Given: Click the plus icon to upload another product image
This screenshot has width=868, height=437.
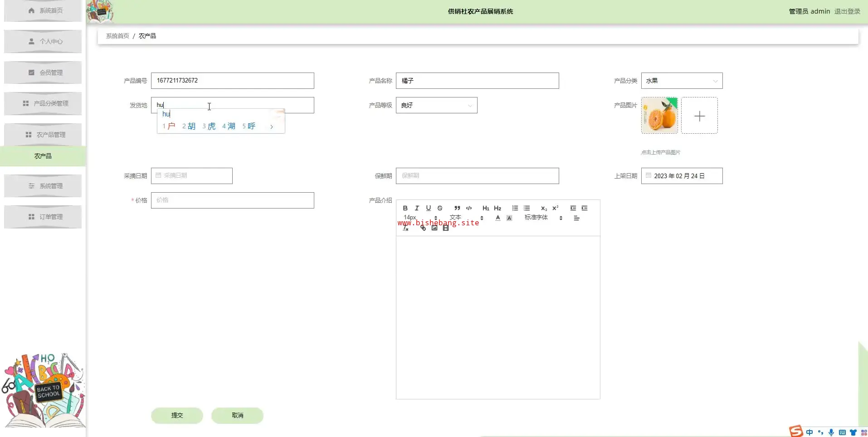Looking at the screenshot, I should [699, 116].
